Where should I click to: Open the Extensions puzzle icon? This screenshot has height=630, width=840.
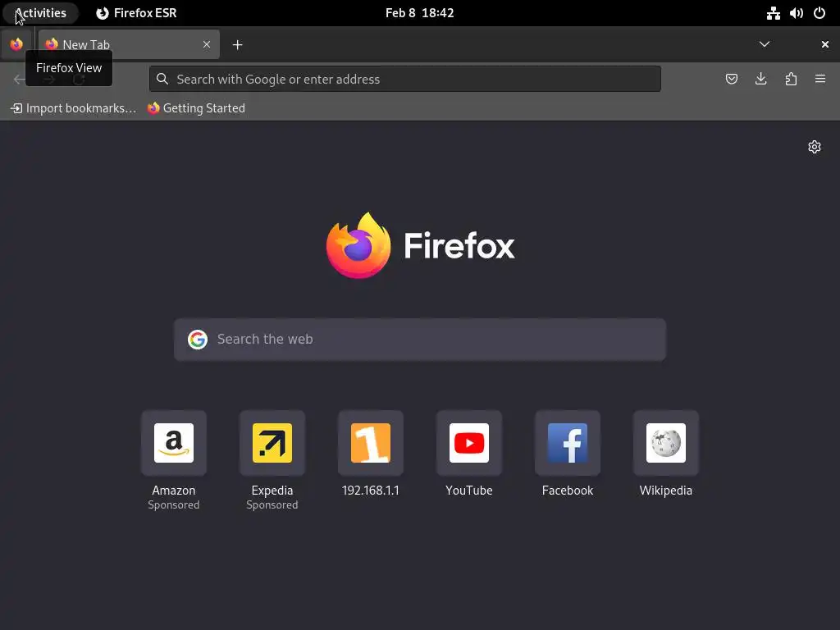(x=791, y=80)
